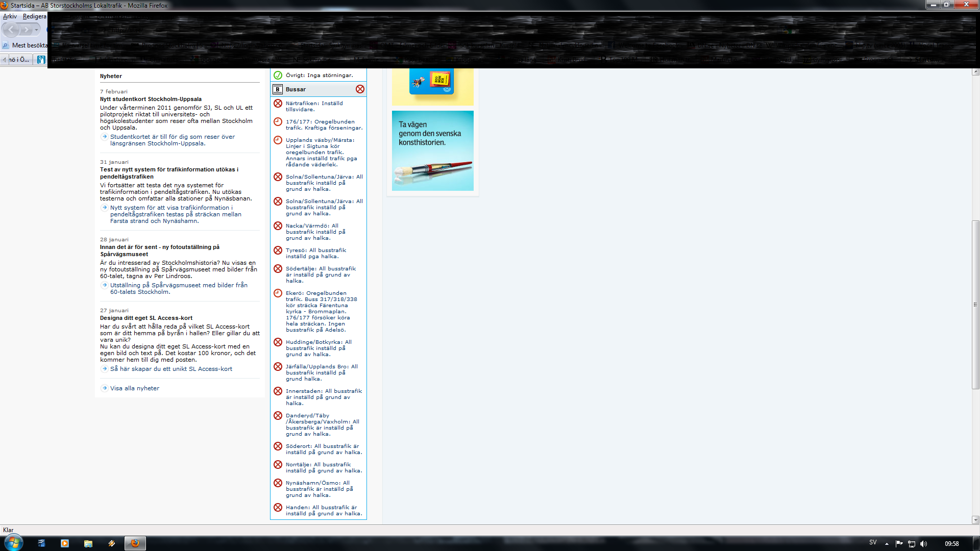Open the navigation history dropdown arrow
Viewport: 980px width, 551px height.
click(x=36, y=30)
